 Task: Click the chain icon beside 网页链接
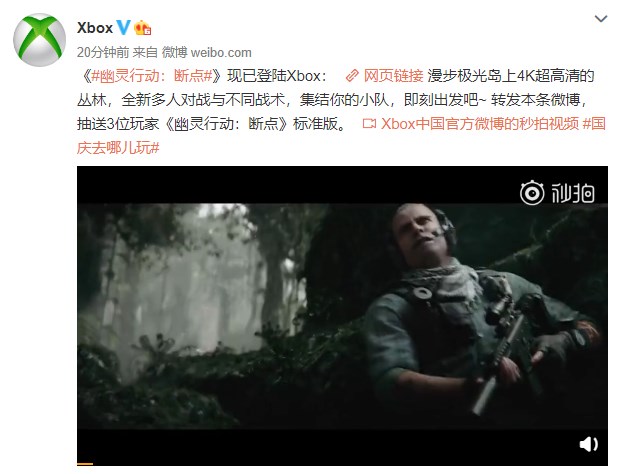[x=352, y=76]
